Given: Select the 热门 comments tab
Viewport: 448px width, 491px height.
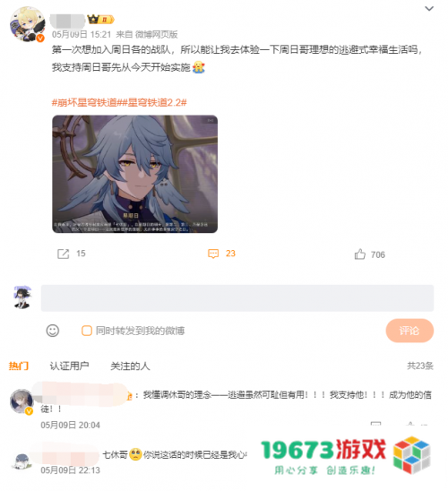Looking at the screenshot, I should click(x=19, y=366).
